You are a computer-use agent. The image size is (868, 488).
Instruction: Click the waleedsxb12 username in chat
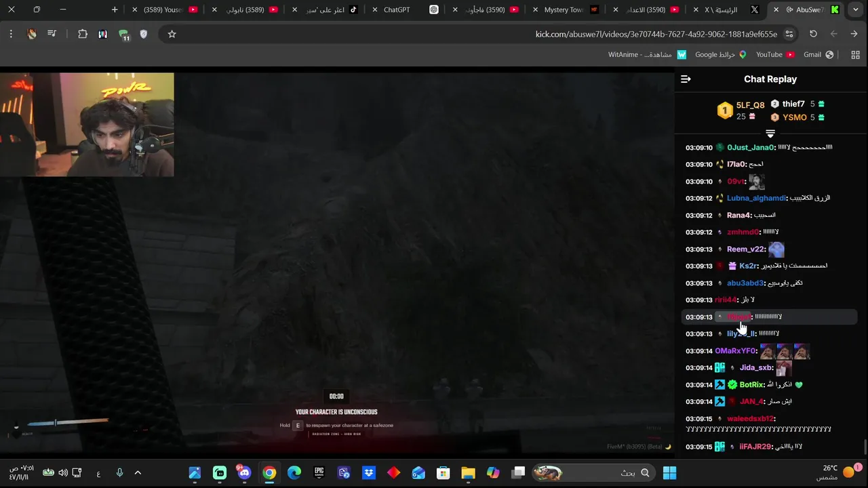(x=751, y=419)
